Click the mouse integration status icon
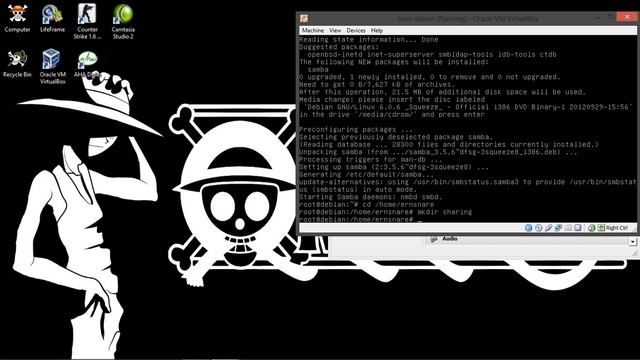The height and width of the screenshot is (360, 640). pos(591,228)
